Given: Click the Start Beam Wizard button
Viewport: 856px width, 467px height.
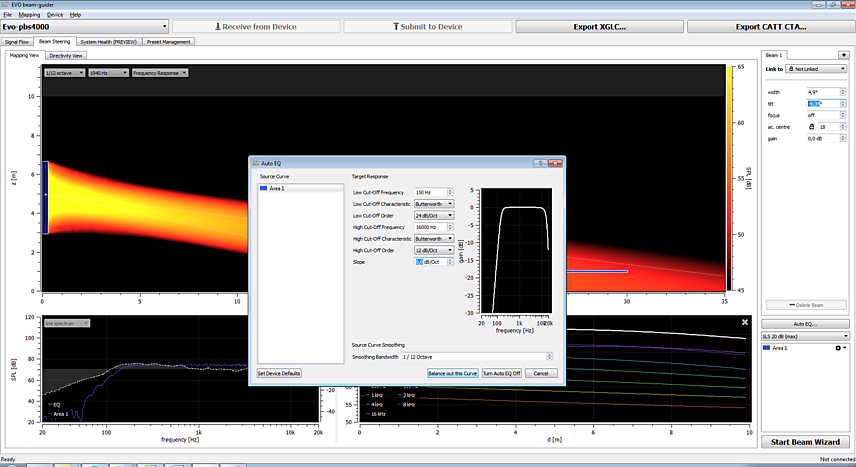Looking at the screenshot, I should click(x=805, y=442).
